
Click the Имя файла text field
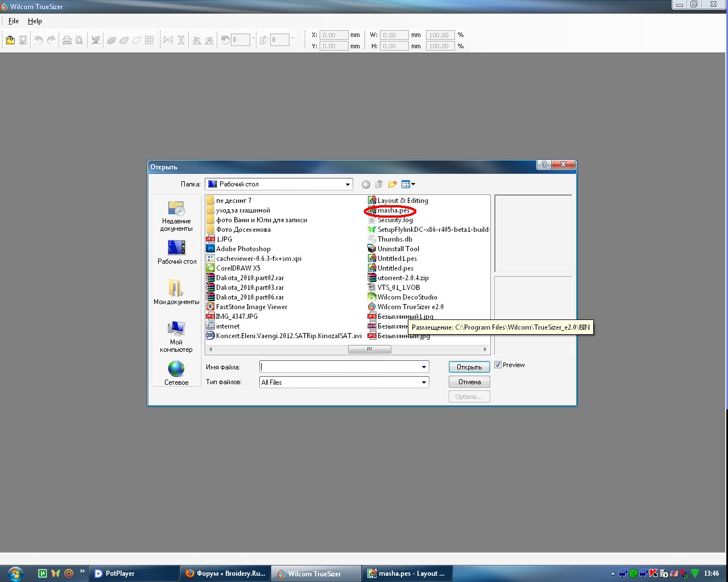tap(340, 367)
